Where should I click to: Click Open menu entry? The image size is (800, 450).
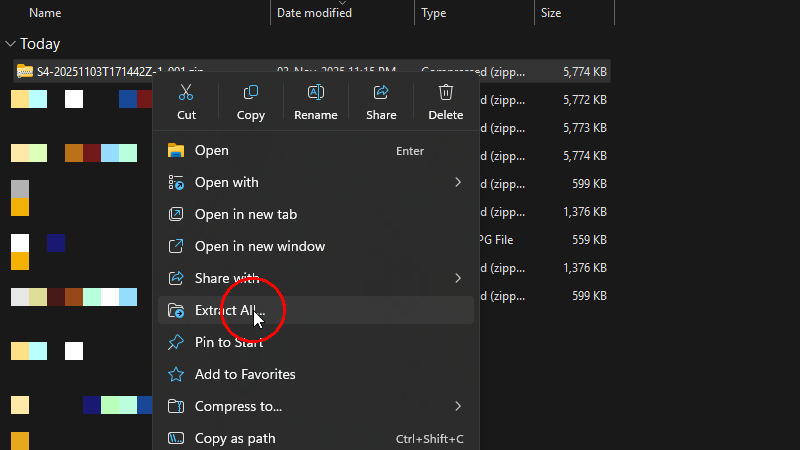click(x=212, y=150)
